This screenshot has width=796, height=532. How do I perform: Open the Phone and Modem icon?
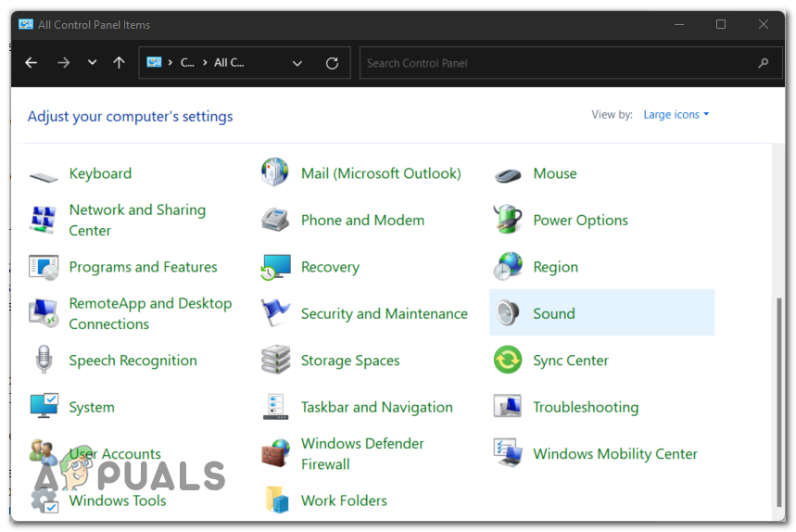(275, 220)
